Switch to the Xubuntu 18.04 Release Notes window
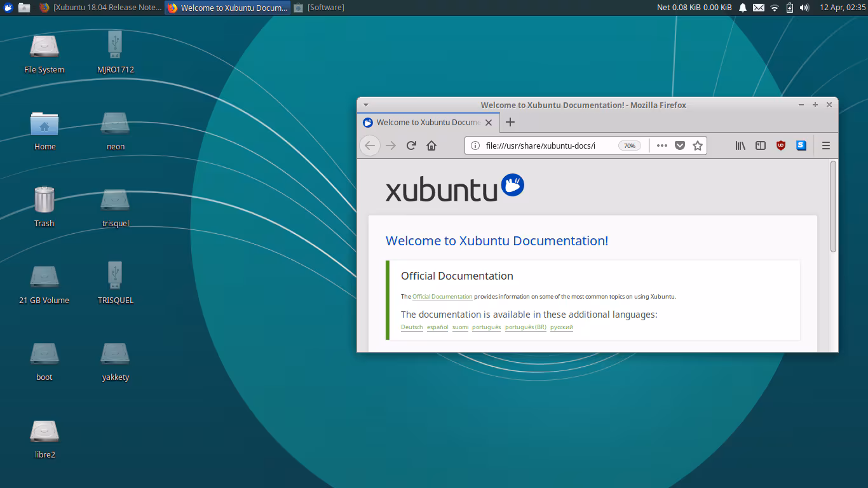 coord(100,8)
